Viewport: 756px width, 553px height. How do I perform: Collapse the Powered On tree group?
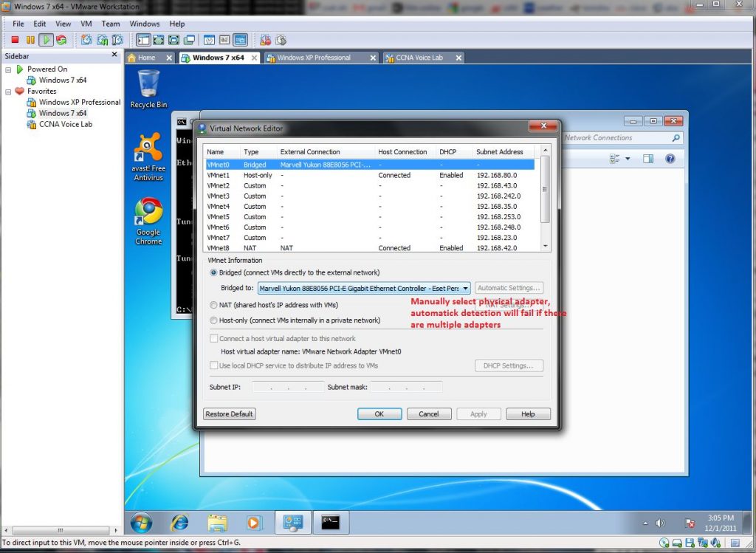[8, 69]
